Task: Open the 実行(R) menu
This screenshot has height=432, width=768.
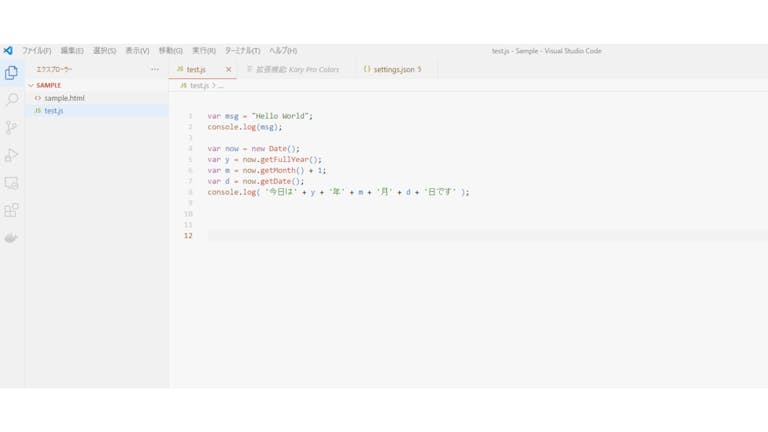Action: tap(204, 50)
